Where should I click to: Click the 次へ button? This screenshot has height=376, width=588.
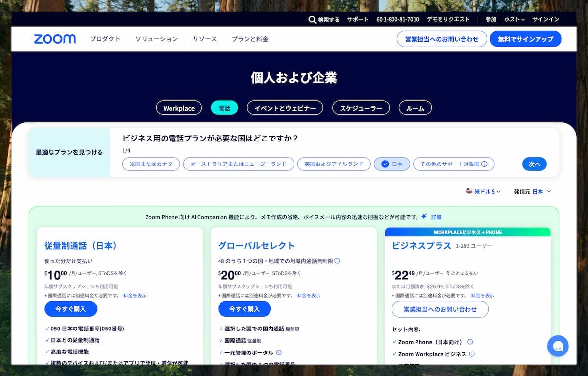(534, 164)
